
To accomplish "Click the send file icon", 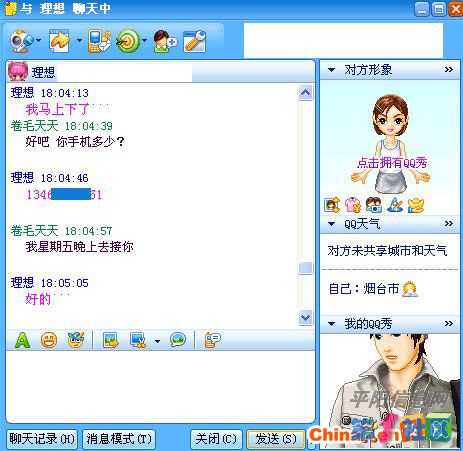I will [59, 41].
